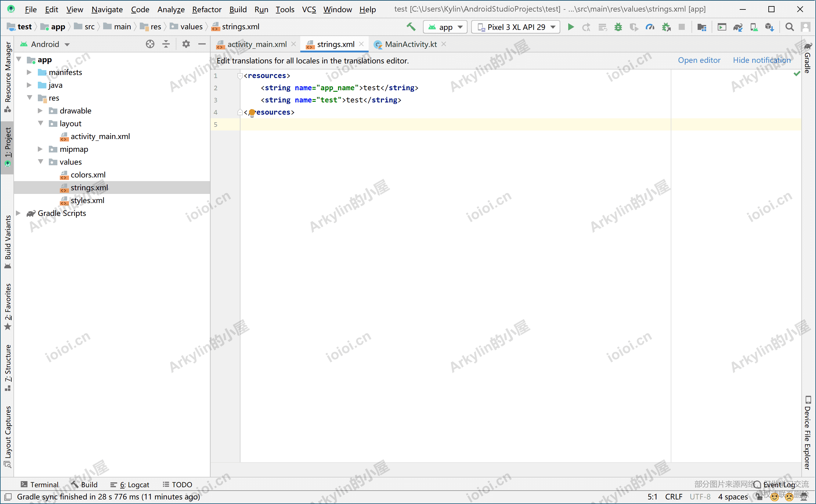This screenshot has height=504, width=816.
Task: Open the Pixel 3 XL API 29 device dropdown
Action: click(515, 27)
